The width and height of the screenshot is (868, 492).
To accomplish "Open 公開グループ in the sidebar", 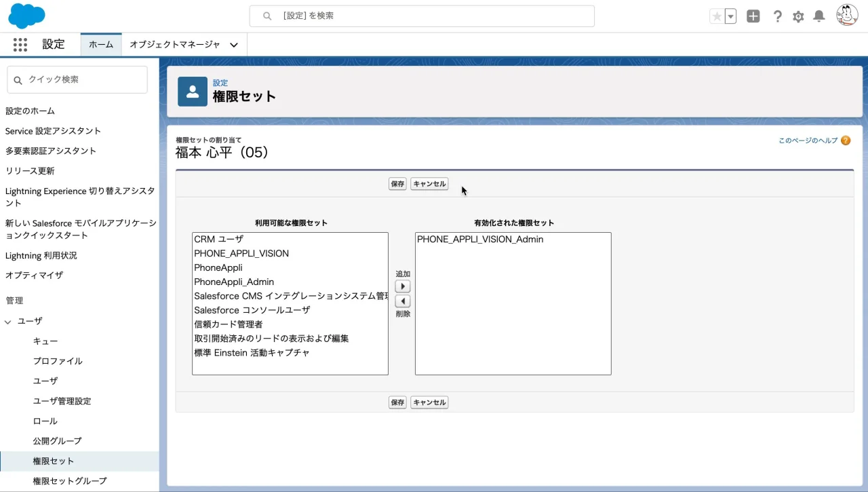I will click(57, 441).
